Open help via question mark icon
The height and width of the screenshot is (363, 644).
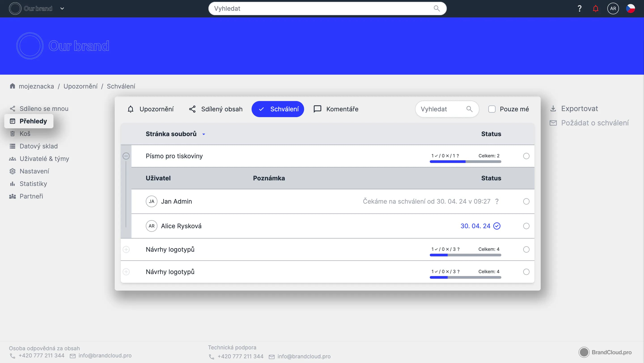click(579, 9)
